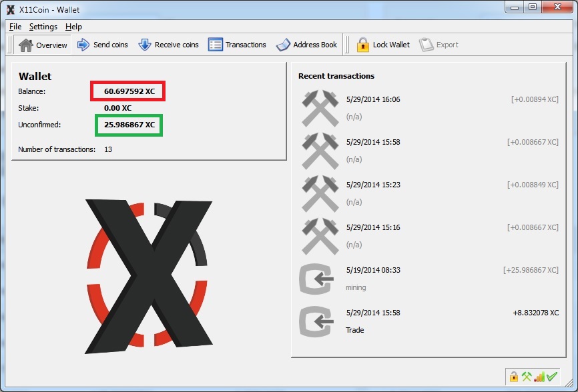
Task: Click the Export label
Action: (x=447, y=45)
